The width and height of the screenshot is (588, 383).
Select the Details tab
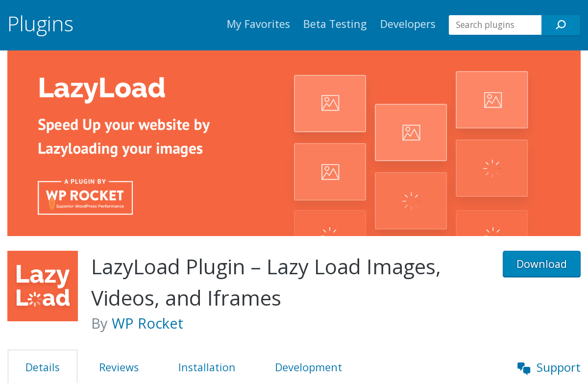43,367
